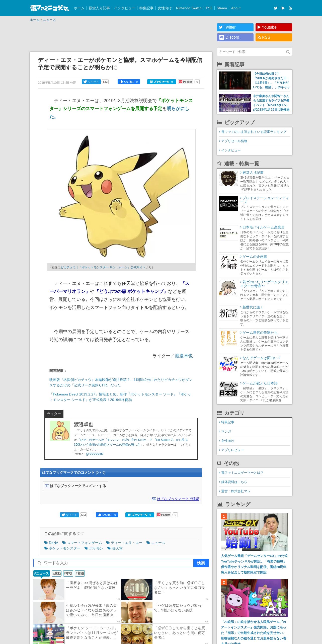Click the lower B!ブックマーク button

tap(140, 515)
